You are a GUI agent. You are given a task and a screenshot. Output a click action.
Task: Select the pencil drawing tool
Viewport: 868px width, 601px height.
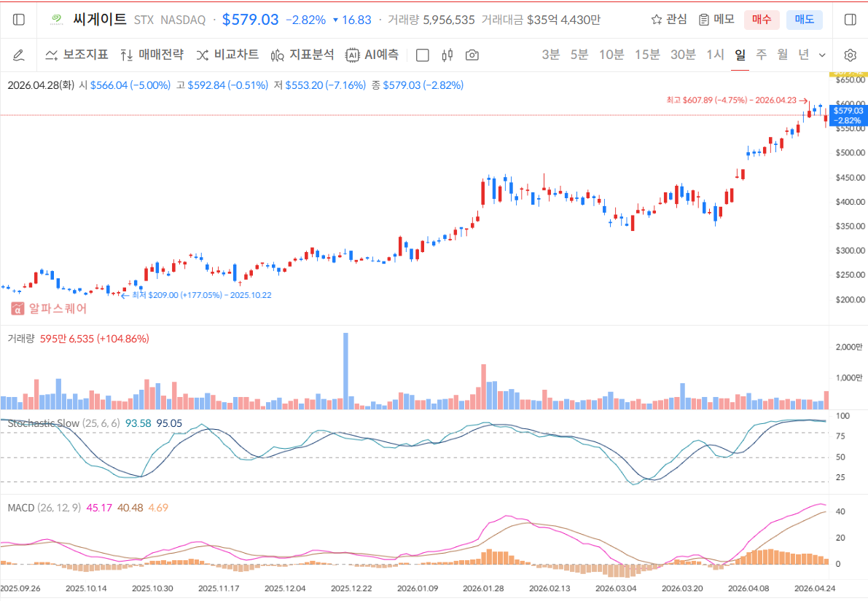click(18, 55)
